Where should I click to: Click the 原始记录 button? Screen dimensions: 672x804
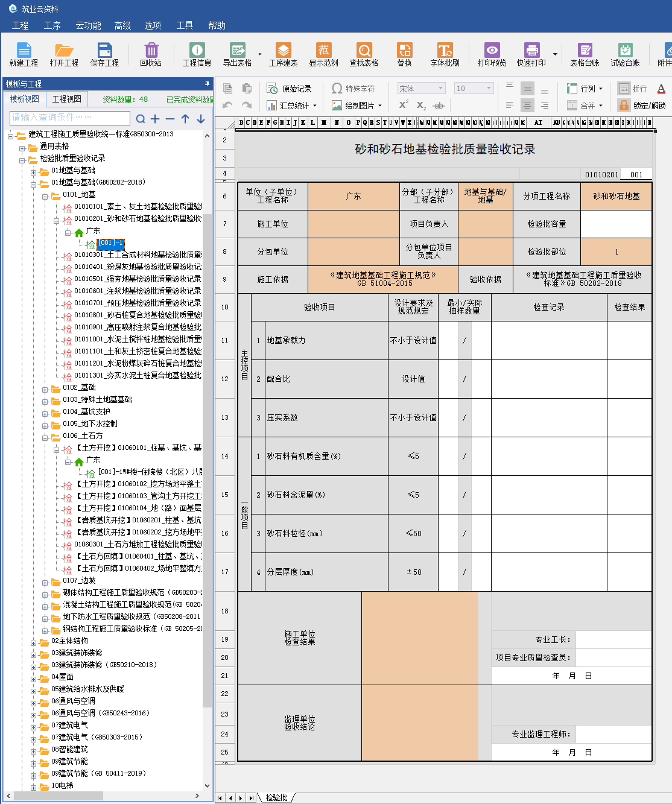(x=289, y=89)
